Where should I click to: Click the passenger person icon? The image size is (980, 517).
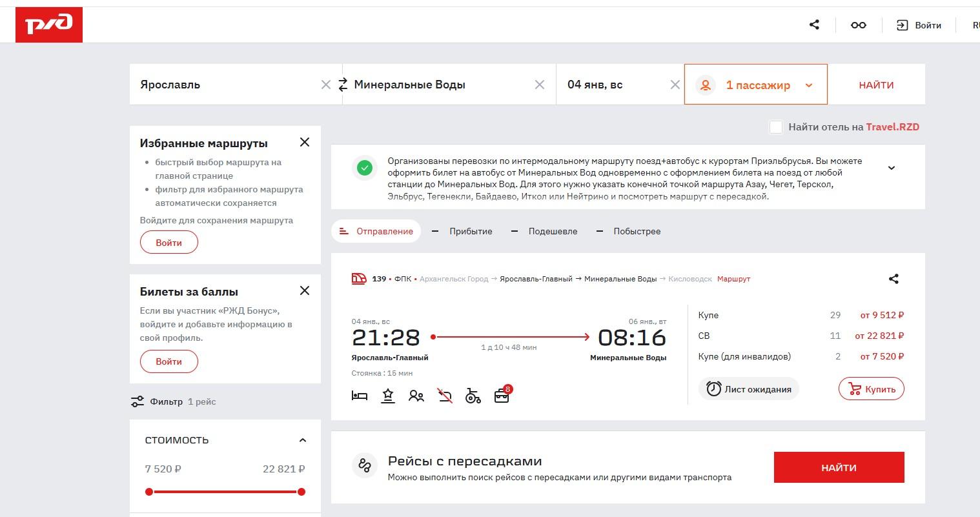coord(706,85)
